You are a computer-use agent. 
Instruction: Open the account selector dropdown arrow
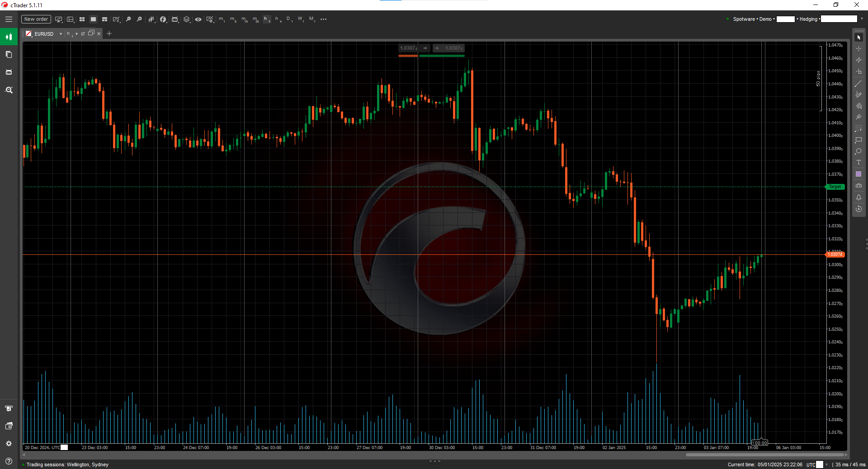(862, 19)
